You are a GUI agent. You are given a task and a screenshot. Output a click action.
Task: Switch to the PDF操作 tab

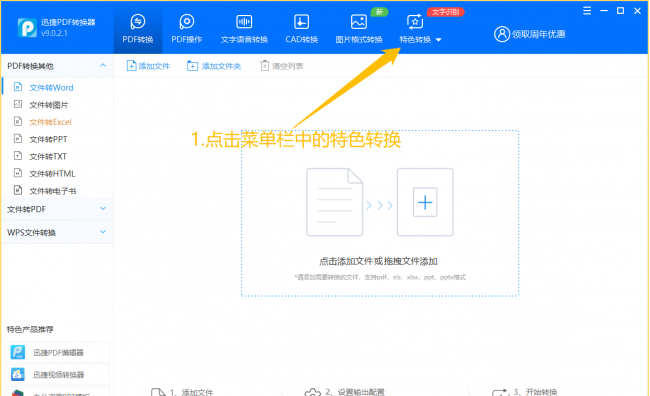click(x=187, y=28)
